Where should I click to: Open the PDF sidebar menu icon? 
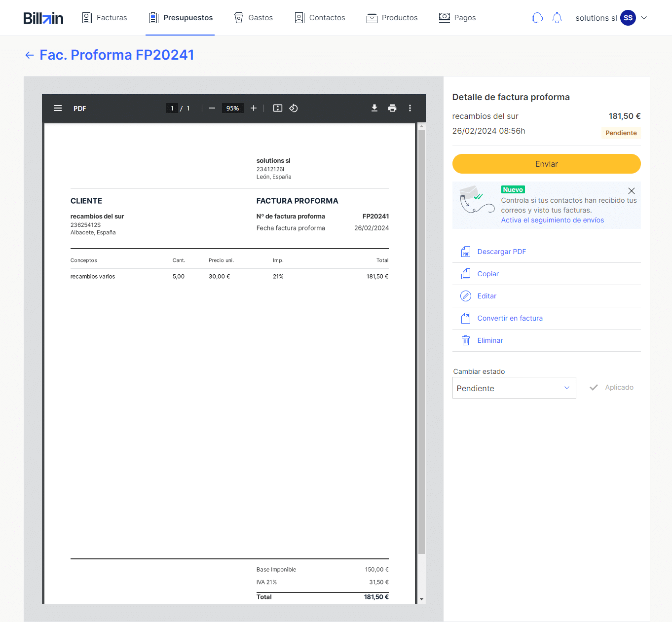[x=58, y=108]
